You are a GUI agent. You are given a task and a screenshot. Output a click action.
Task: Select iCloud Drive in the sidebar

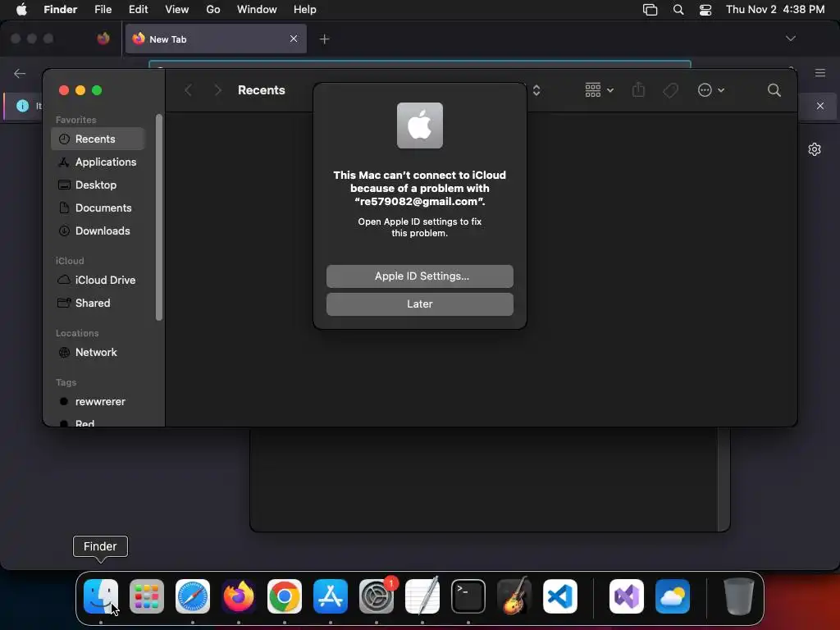pos(98,281)
